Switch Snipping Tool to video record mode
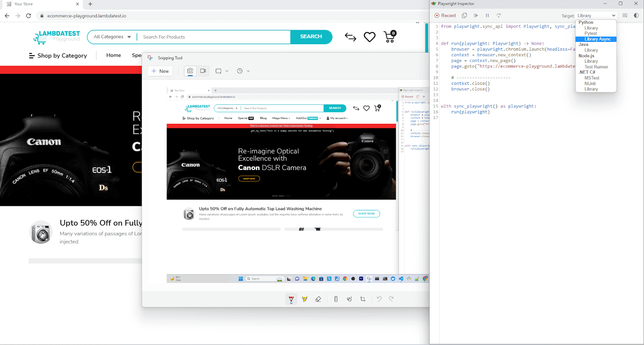This screenshot has height=345, width=644. 203,71
